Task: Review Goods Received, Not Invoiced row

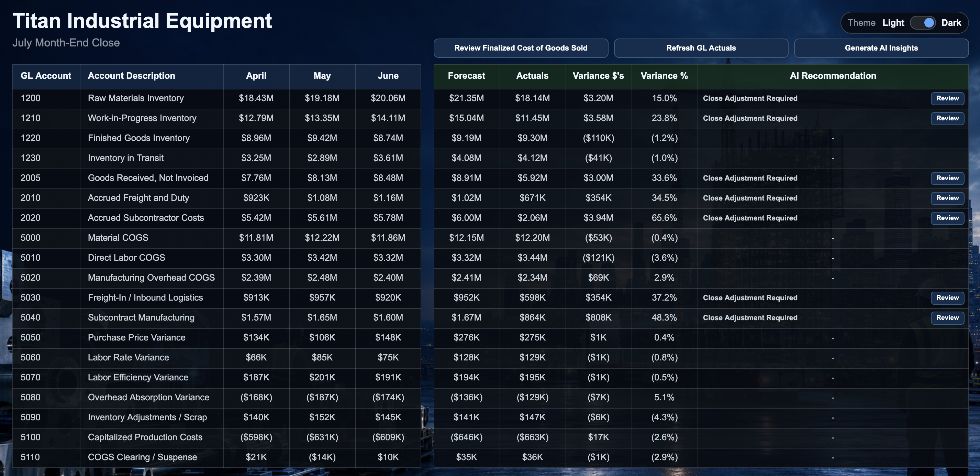Action: (x=947, y=178)
